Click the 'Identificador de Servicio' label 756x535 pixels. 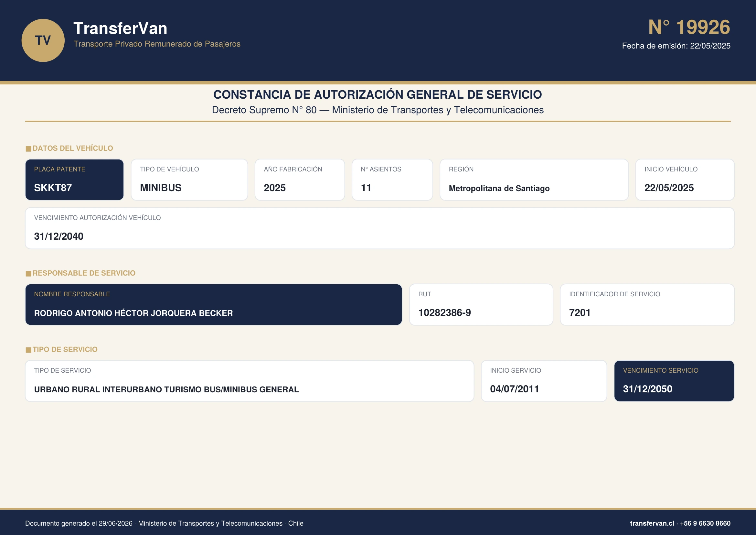pyautogui.click(x=614, y=294)
